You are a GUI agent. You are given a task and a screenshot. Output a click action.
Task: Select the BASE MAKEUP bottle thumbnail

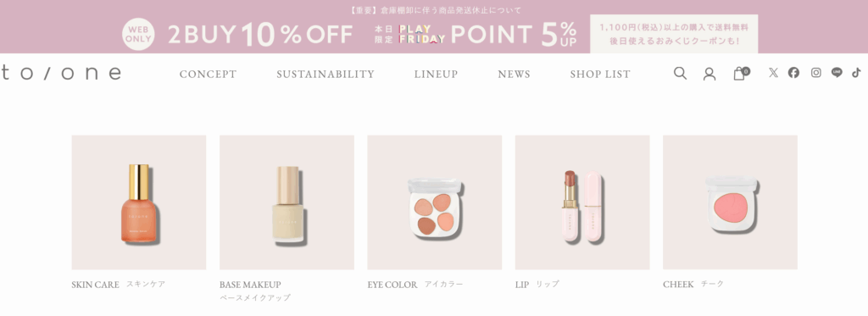click(287, 202)
